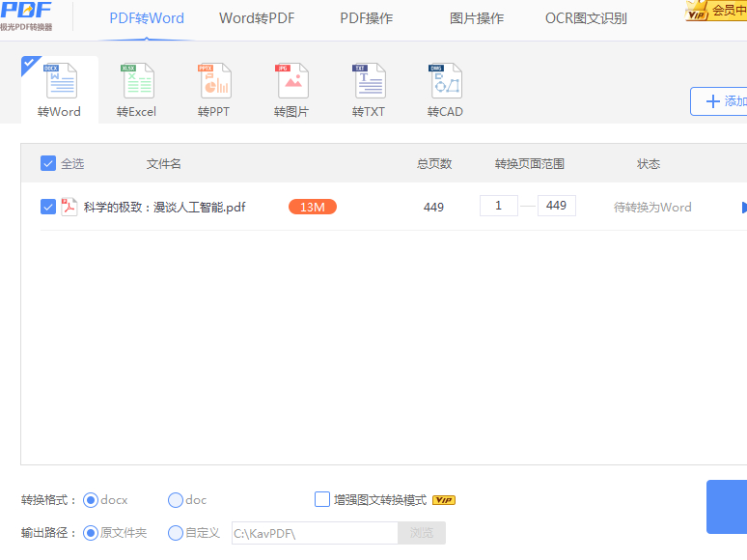
Task: Click the 浏览 browse button
Action: pos(422,533)
